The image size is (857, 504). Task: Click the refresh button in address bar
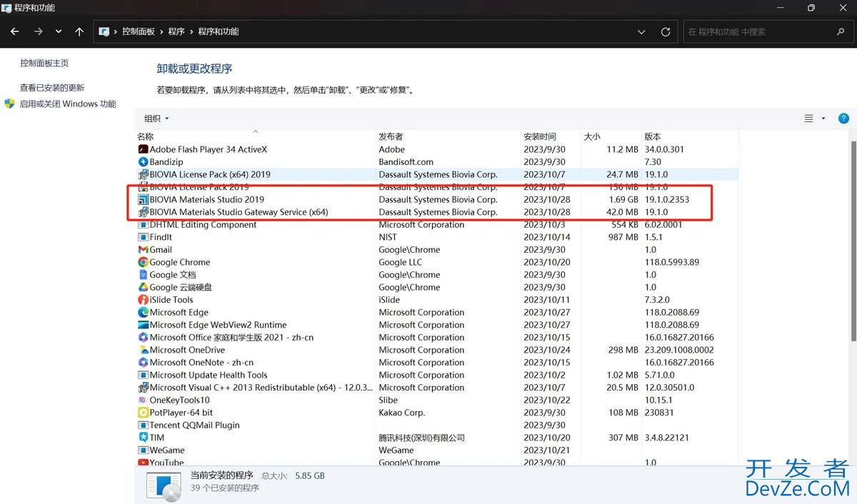[x=666, y=32]
